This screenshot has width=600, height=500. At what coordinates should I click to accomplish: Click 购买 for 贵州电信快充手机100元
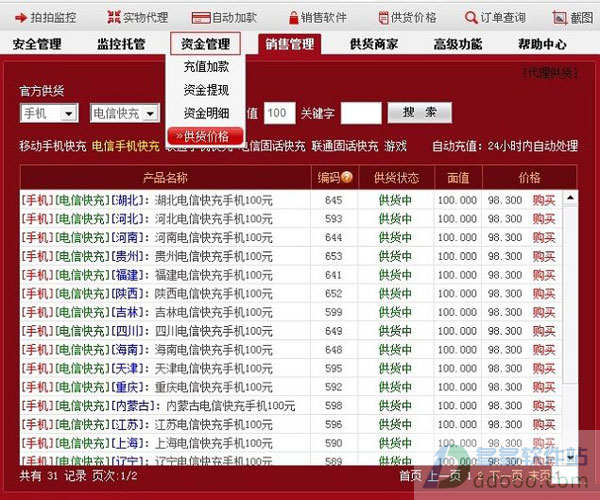[544, 256]
